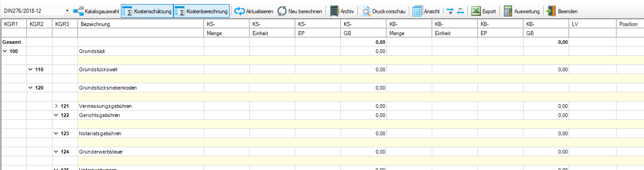Open Auswertung calculator button
Viewport: 644px width, 170px height.
tap(522, 11)
